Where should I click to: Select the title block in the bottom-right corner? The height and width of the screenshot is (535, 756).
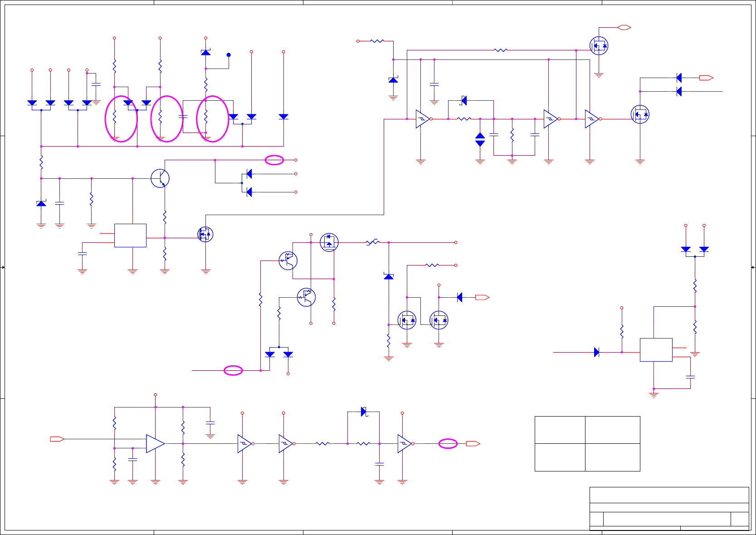(x=669, y=509)
